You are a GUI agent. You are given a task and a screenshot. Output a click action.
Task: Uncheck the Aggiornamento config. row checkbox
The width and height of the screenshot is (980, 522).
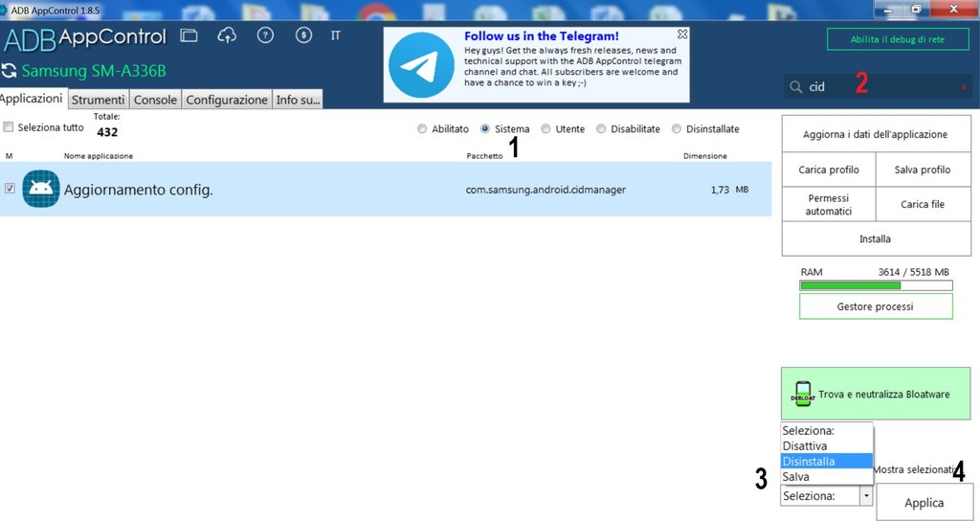(x=10, y=188)
